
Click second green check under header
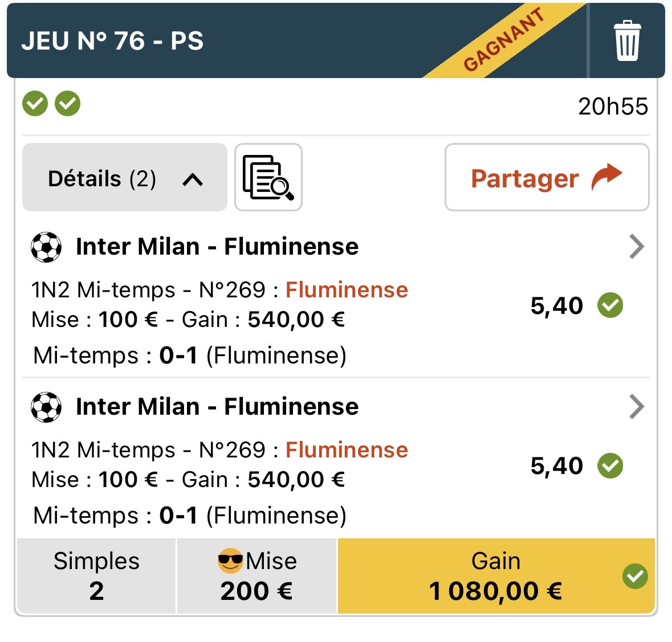click(68, 104)
